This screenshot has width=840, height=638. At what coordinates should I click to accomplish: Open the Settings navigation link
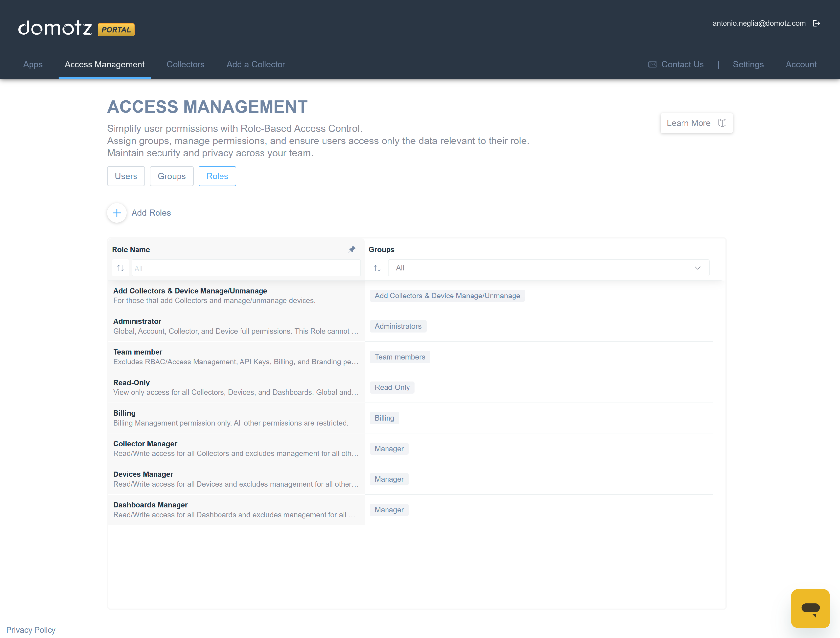(x=748, y=65)
